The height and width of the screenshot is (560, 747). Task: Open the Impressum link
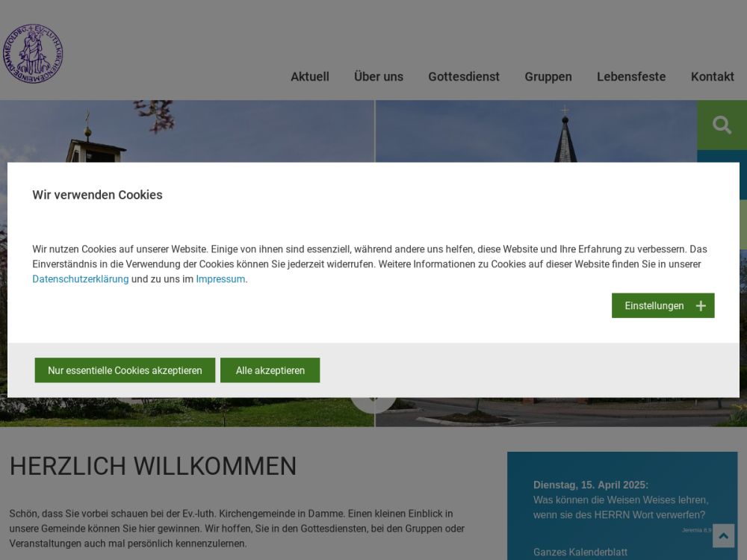[220, 279]
